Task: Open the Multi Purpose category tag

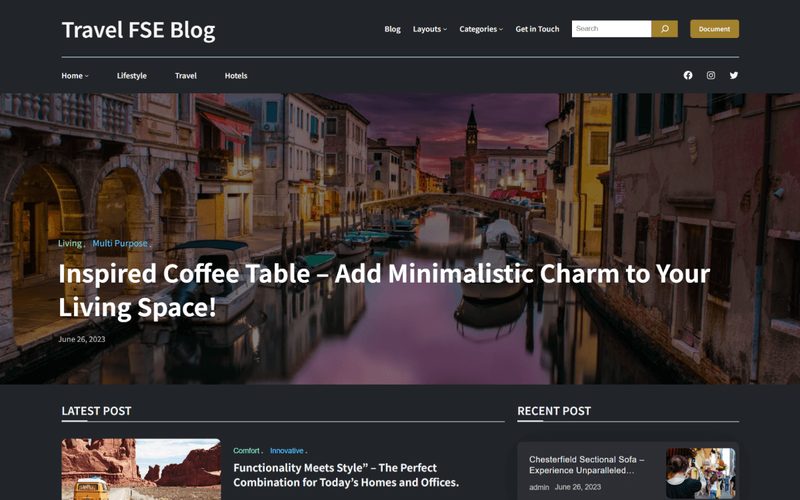Action: coord(120,243)
